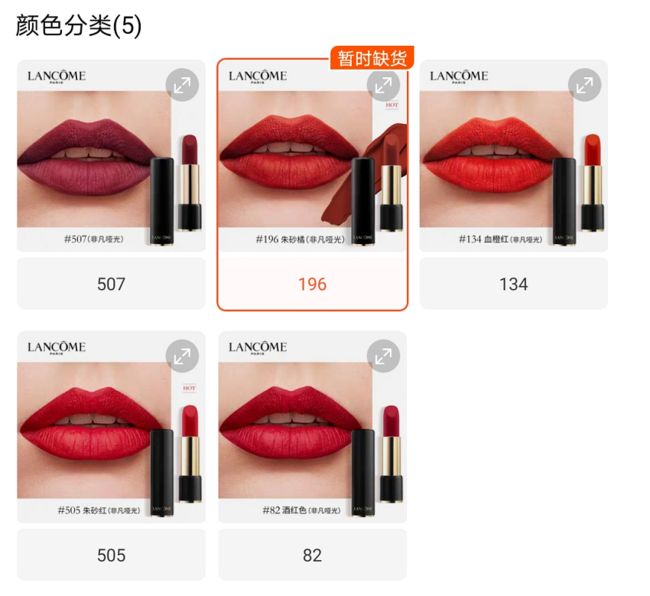Click the lipstick tube on 82 card
This screenshot has width=650, height=596.
[391, 453]
